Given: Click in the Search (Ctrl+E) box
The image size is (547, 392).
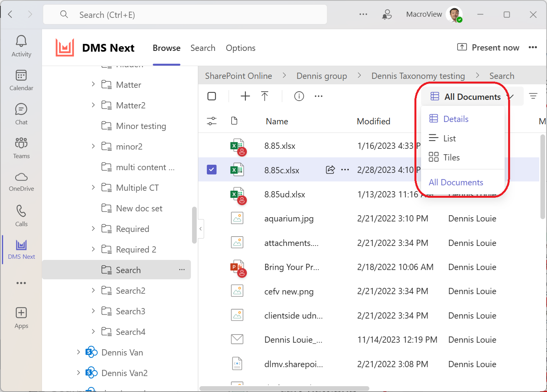Looking at the screenshot, I should (x=185, y=15).
